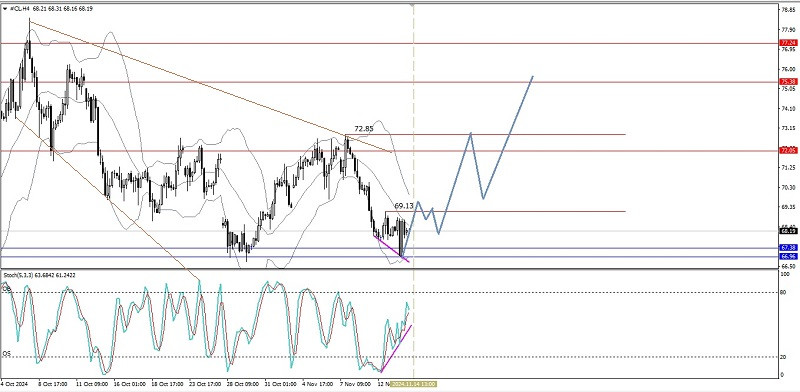Click the 72.85 swing high label

[363, 129]
